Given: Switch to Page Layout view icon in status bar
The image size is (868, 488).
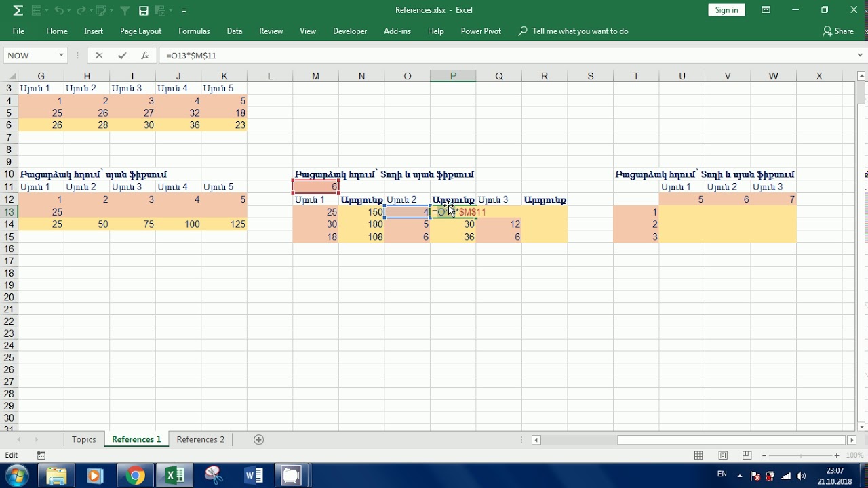Looking at the screenshot, I should tap(723, 455).
